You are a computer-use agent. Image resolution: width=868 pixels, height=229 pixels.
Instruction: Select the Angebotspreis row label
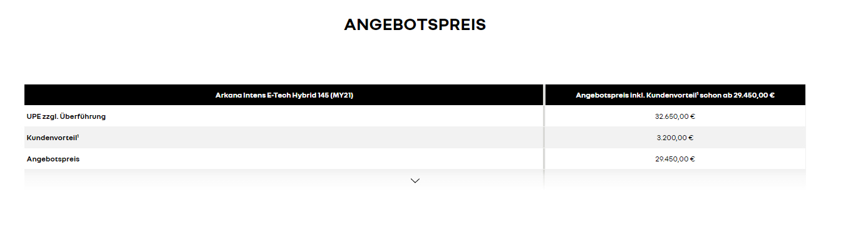tap(53, 159)
